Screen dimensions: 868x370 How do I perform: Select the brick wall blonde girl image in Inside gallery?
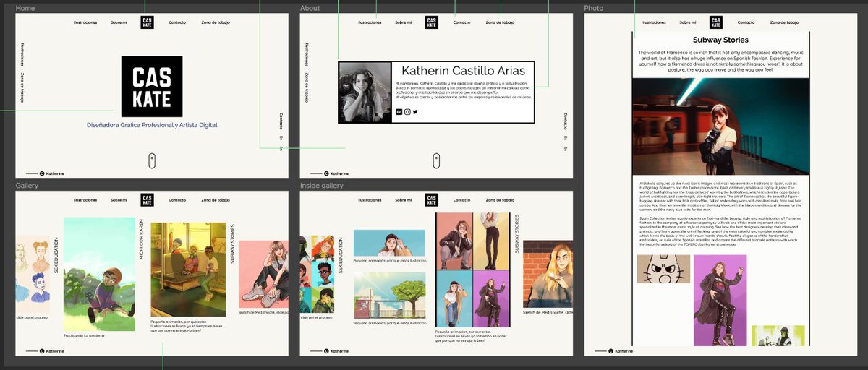pos(548,275)
